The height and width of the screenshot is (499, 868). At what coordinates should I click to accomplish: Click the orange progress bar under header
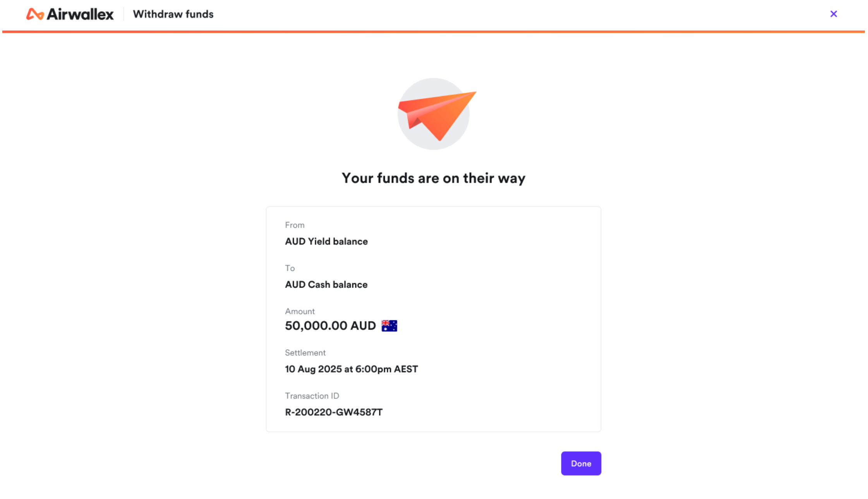pos(434,32)
